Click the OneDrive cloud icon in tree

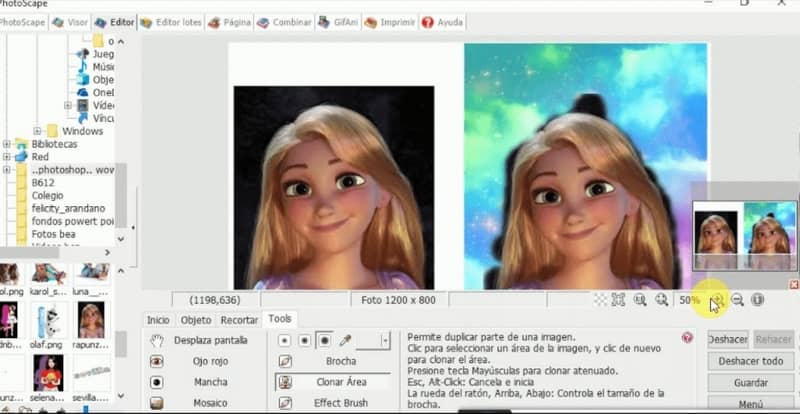tap(83, 92)
